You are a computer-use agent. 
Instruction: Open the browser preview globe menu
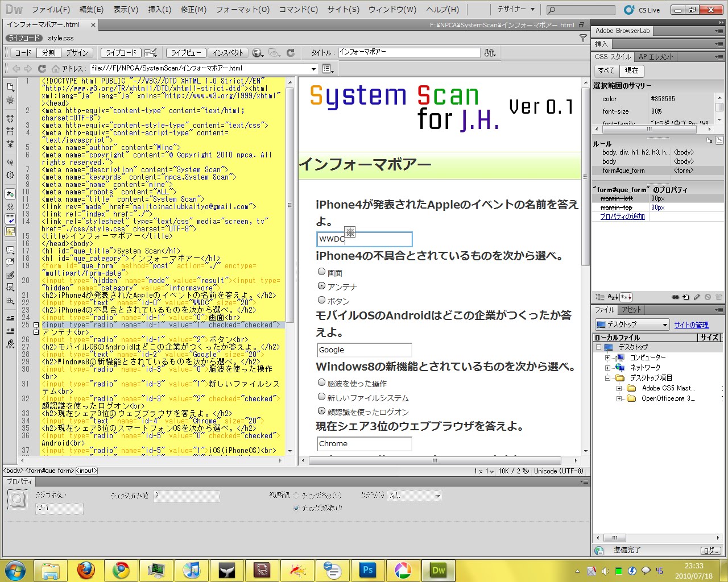(258, 52)
